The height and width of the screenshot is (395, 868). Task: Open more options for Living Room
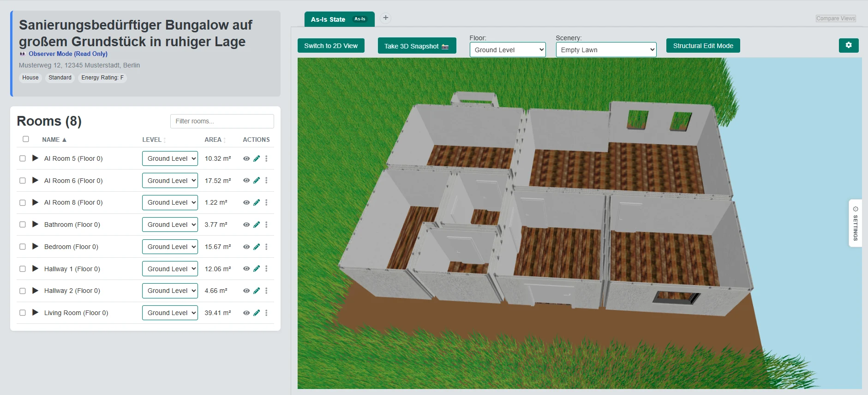[266, 313]
